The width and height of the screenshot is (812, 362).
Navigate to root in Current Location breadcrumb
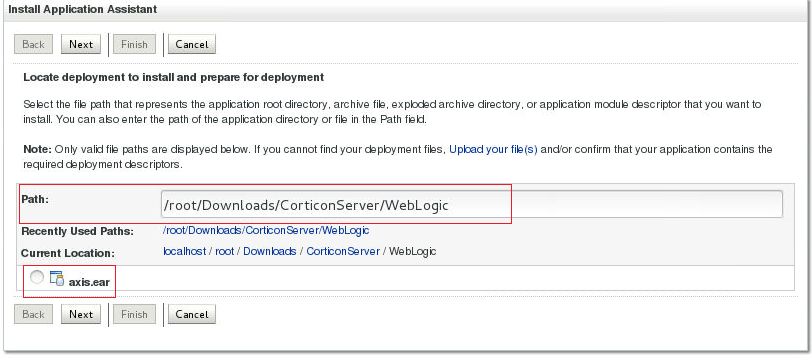point(225,252)
